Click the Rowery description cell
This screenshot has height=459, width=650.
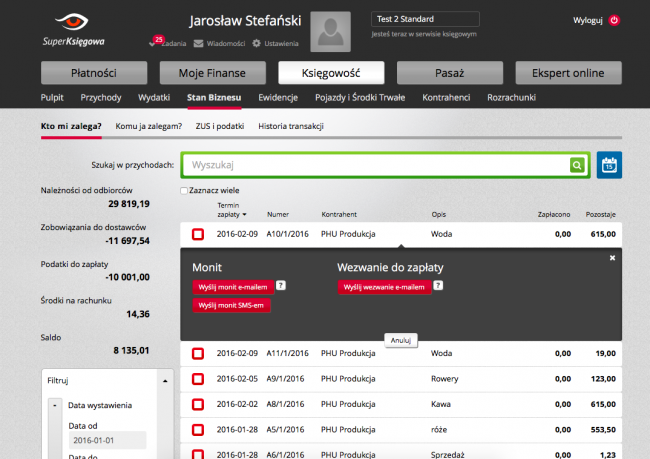click(444, 379)
